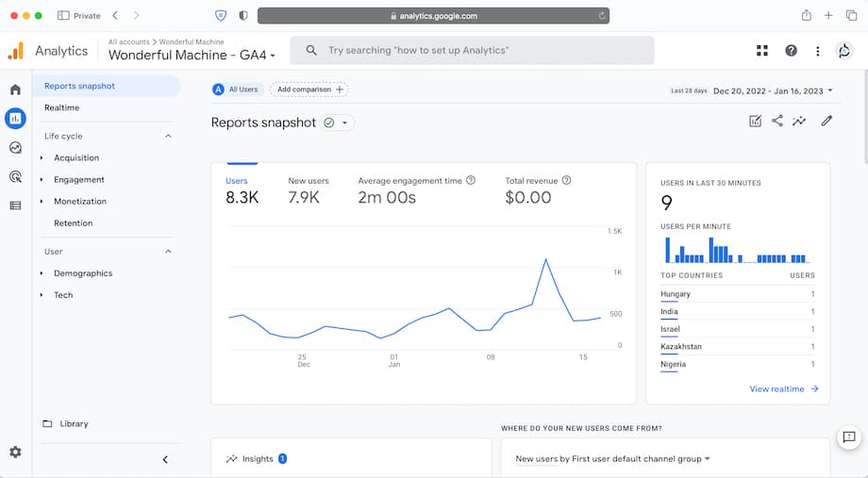Expand the Tech tree item
The image size is (868, 478).
pyautogui.click(x=42, y=295)
